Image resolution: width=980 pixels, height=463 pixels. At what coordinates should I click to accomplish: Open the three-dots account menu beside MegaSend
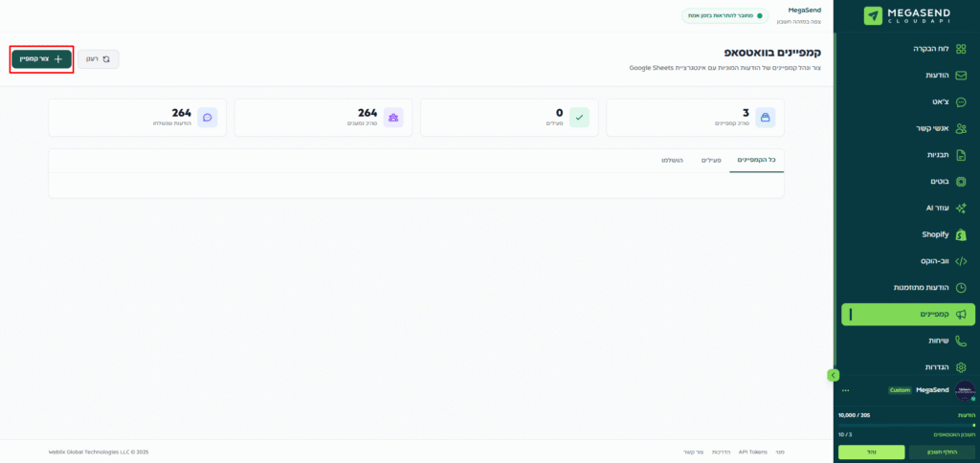pos(845,390)
